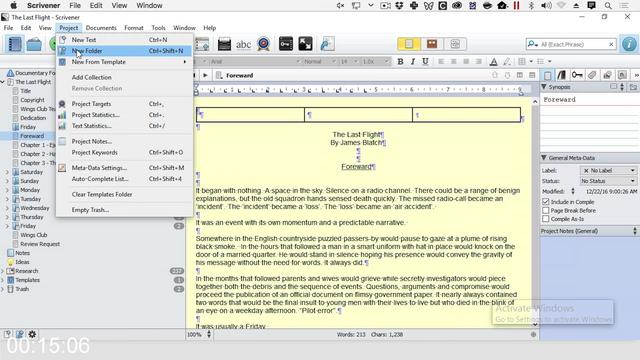Apply Bold formatting
Image resolution: width=640 pixels, height=360 pixels.
[x=400, y=61]
